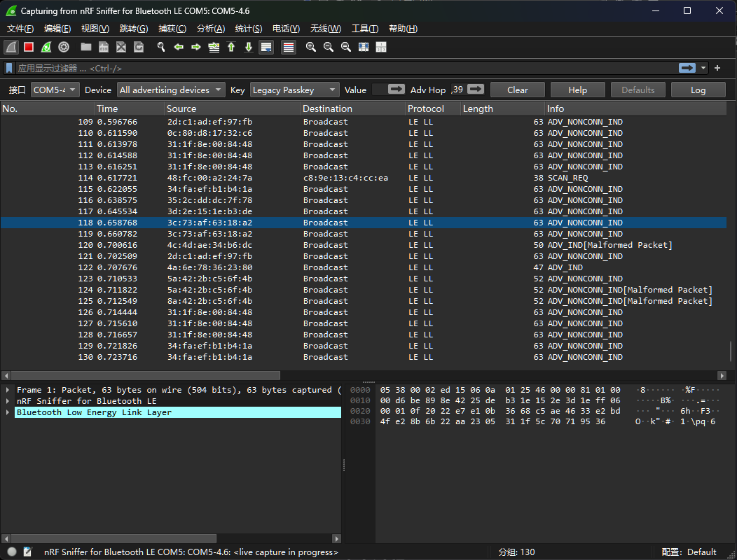Apply display filter arrow button
This screenshot has width=737, height=560.
[x=687, y=68]
